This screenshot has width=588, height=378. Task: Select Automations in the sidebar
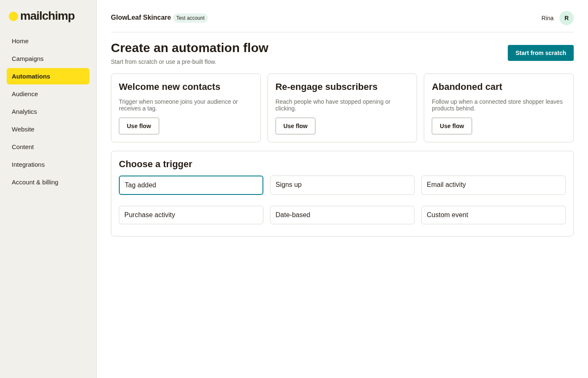point(48,76)
